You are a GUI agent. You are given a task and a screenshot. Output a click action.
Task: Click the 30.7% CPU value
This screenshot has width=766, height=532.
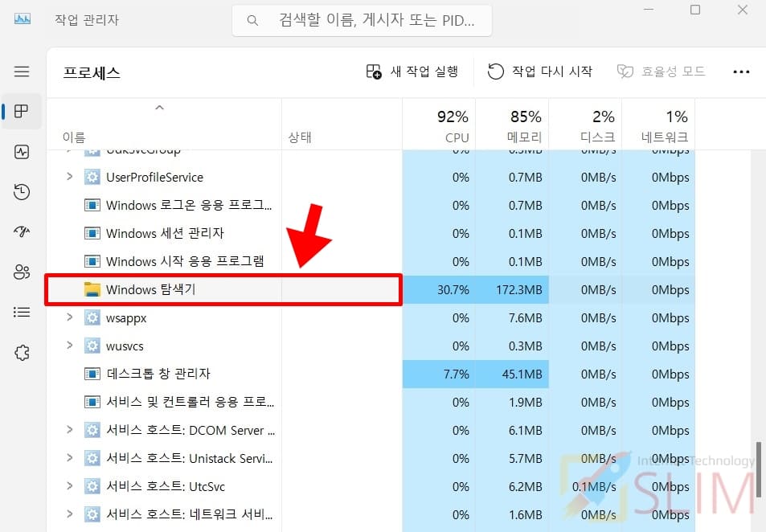pyautogui.click(x=453, y=289)
